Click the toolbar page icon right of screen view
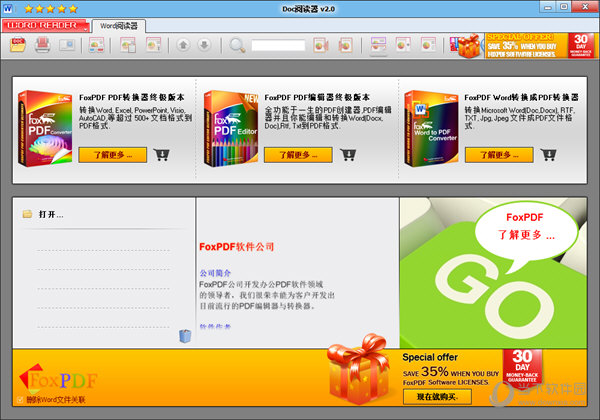 (96, 45)
